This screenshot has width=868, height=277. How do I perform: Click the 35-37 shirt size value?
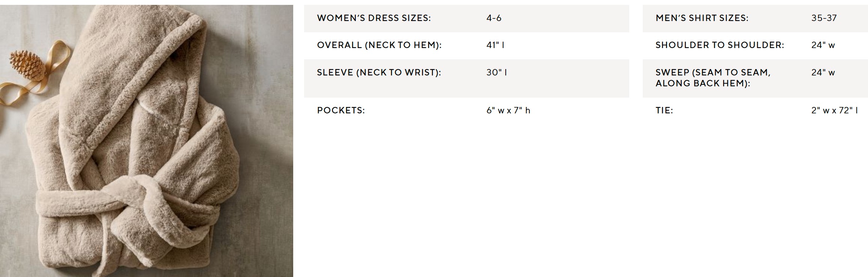(824, 18)
